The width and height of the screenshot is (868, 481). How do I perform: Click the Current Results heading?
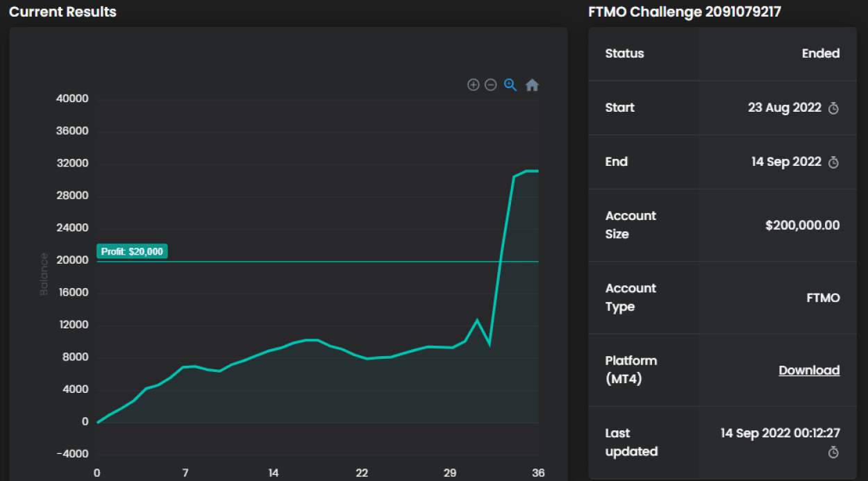(62, 12)
